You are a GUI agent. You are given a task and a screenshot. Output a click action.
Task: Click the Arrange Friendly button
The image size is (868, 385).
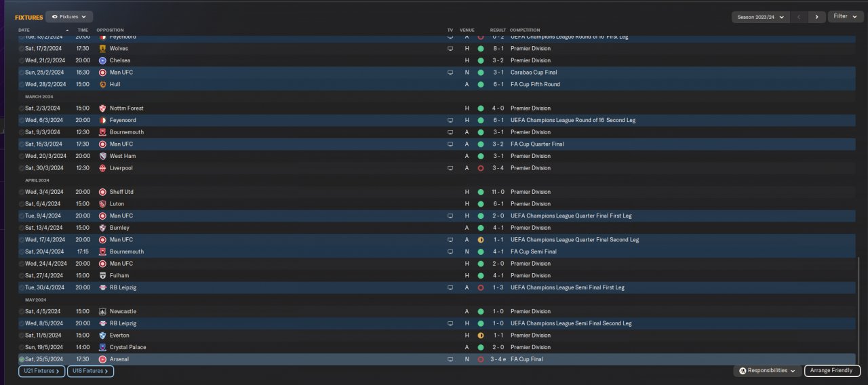coord(832,371)
